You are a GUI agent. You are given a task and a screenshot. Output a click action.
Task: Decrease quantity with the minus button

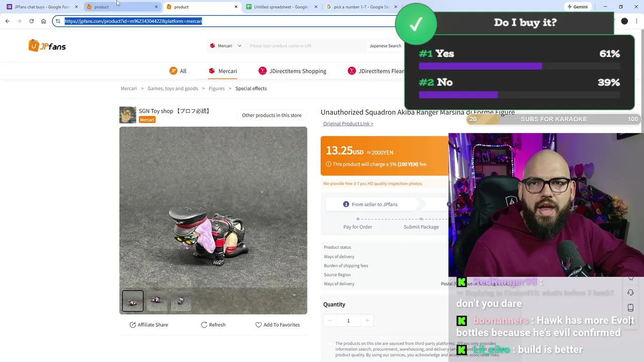(330, 321)
